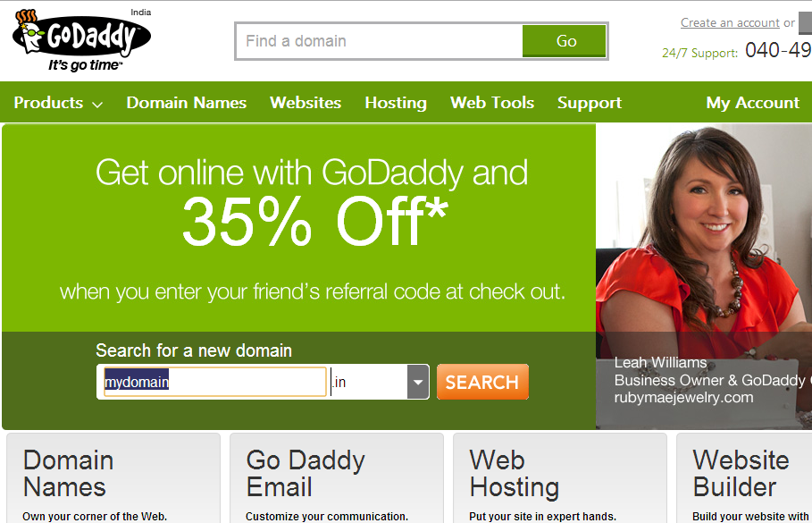Follow the Create an account link
The width and height of the screenshot is (812, 523).
point(730,23)
